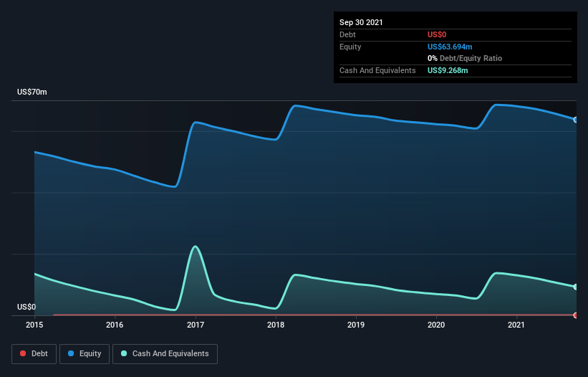The width and height of the screenshot is (588, 377).
Task: Select the red Debt endpoint marker
Action: click(x=576, y=315)
